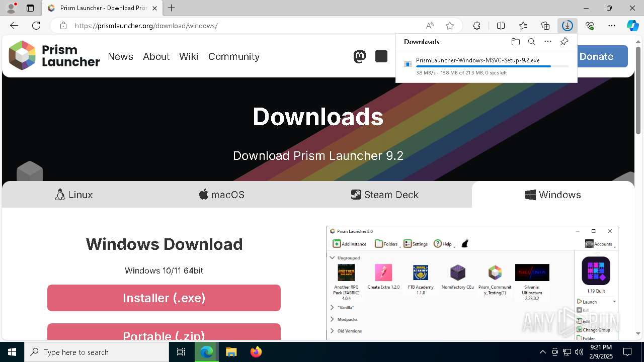Download the Portable (.zip) build

click(x=164, y=332)
